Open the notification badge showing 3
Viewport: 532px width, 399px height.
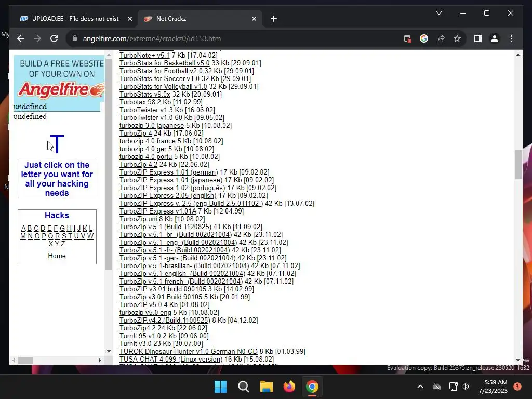click(517, 387)
